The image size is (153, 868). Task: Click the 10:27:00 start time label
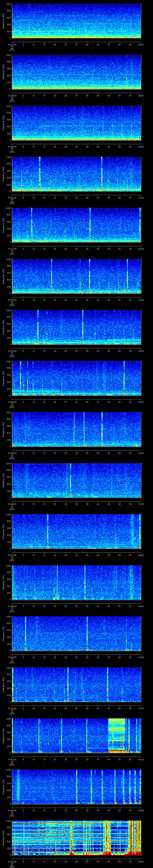(x=12, y=44)
